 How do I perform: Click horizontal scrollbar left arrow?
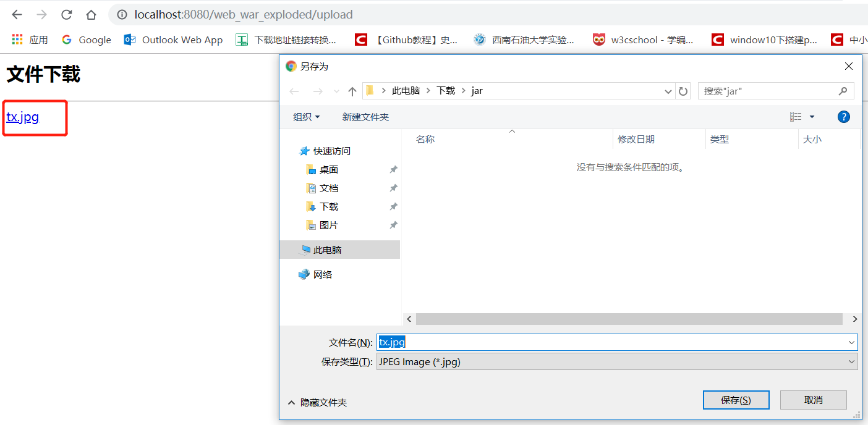[409, 319]
